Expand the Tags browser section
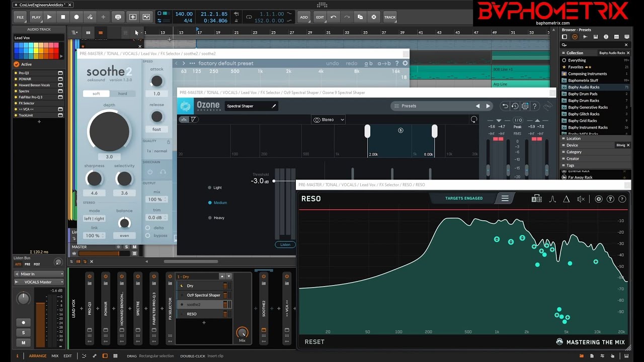The height and width of the screenshot is (362, 644). click(596, 165)
